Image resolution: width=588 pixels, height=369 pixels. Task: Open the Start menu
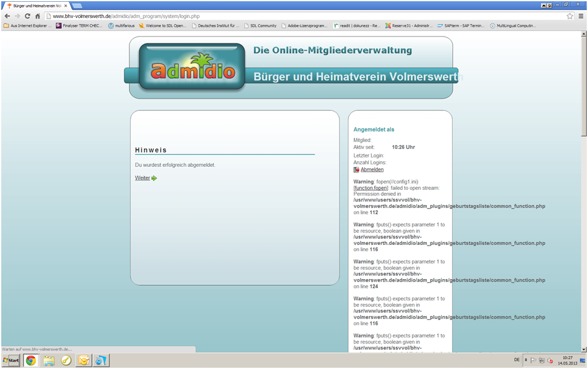(11, 360)
